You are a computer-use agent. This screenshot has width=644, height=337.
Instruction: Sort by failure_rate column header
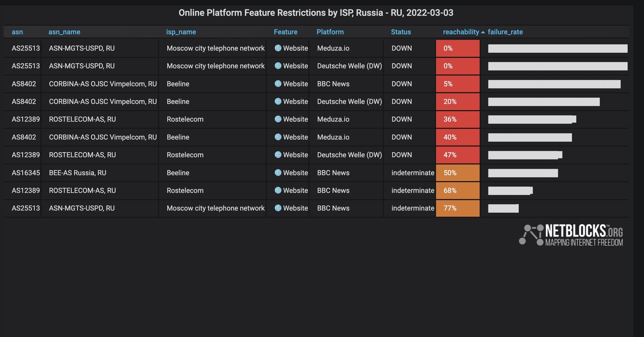click(x=505, y=32)
